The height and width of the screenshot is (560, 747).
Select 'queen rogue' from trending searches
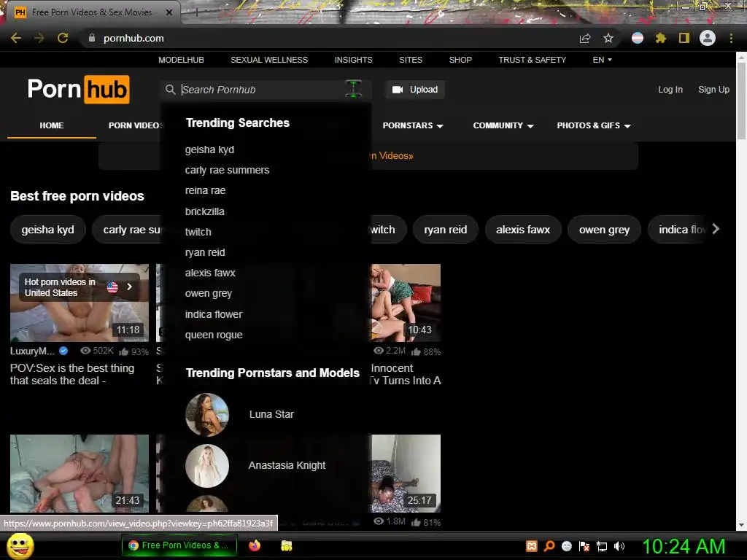(214, 335)
